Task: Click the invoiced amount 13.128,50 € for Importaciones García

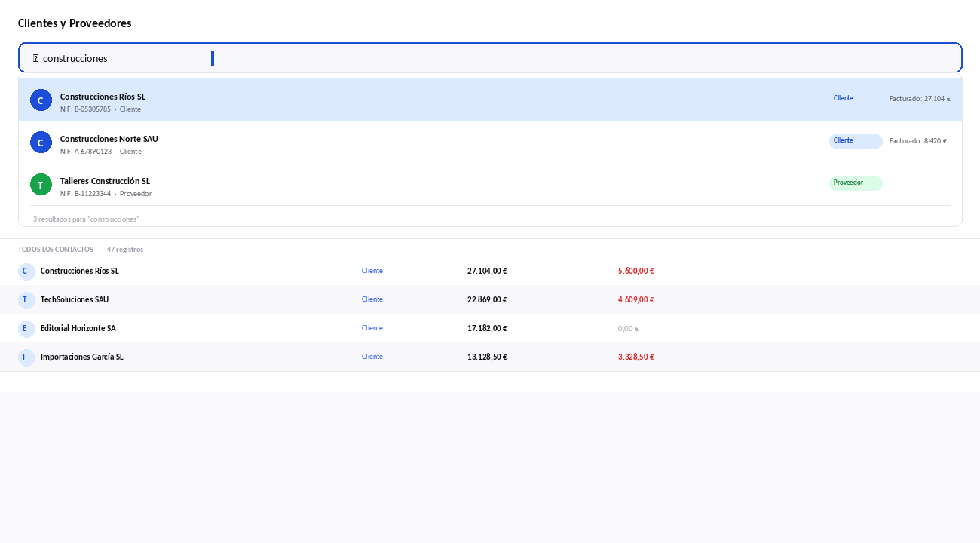Action: point(487,357)
